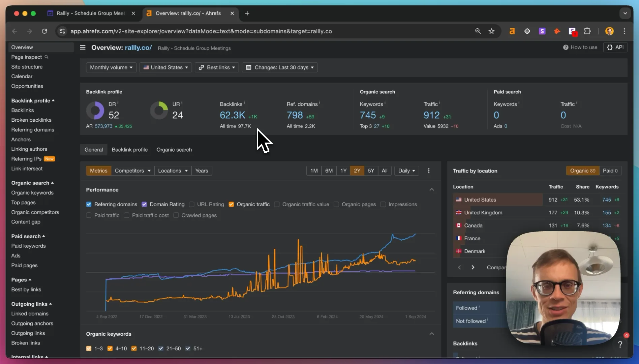Open the browser Extensions puzzle icon
This screenshot has height=364, width=639.
pyautogui.click(x=587, y=31)
